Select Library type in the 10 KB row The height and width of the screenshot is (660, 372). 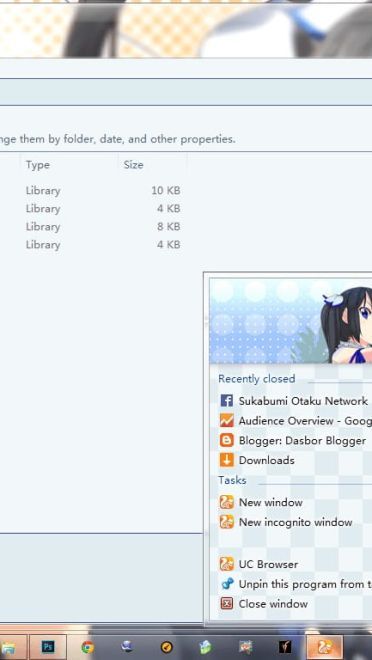[43, 191]
